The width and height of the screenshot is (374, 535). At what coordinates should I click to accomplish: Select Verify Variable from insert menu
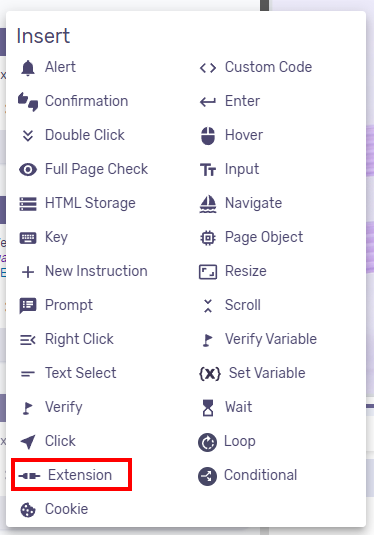tap(258, 339)
